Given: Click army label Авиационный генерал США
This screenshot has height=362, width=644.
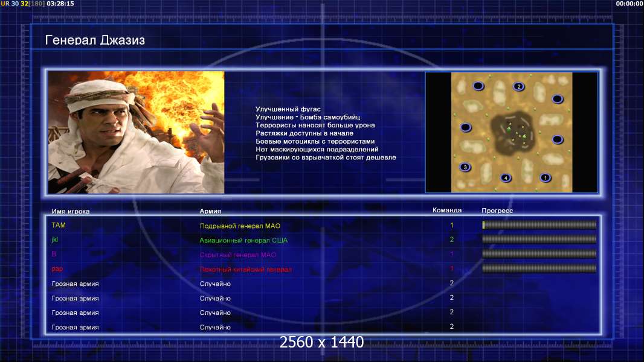Looking at the screenshot, I should tap(243, 240).
